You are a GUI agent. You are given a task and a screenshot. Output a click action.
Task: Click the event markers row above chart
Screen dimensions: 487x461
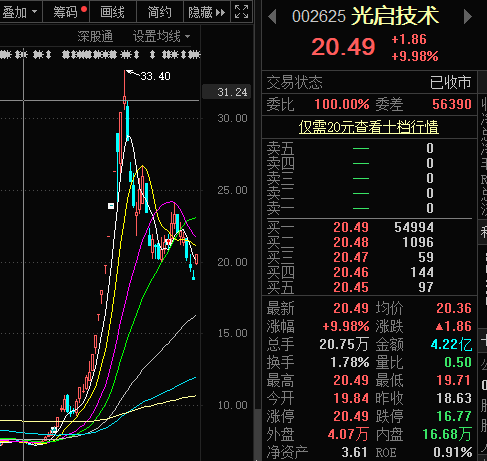click(100, 54)
